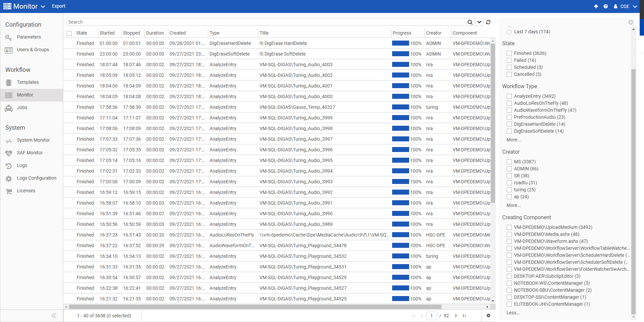
Task: Open the help question mark icon
Action: (605, 6)
